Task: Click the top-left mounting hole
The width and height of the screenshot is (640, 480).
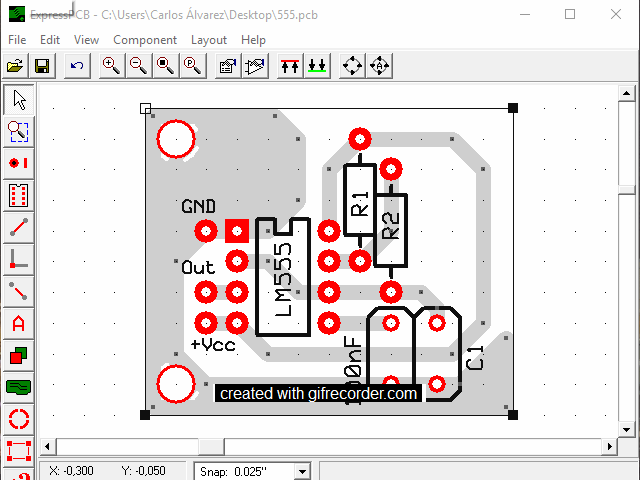Action: click(176, 139)
